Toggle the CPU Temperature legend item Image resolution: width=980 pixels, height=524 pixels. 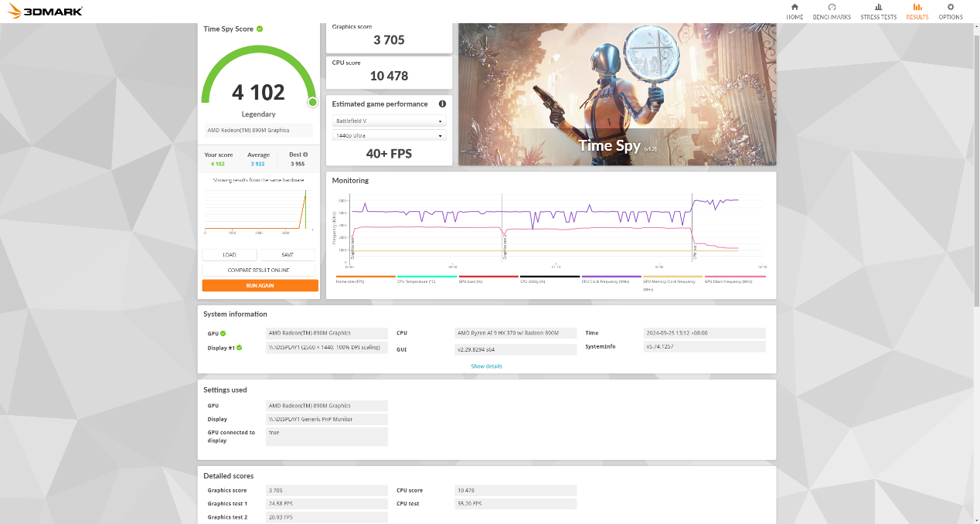[427, 280]
